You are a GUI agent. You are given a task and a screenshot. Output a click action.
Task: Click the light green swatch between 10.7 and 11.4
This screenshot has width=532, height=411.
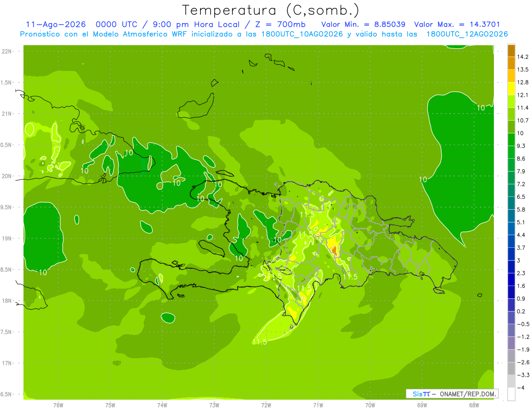click(x=511, y=114)
